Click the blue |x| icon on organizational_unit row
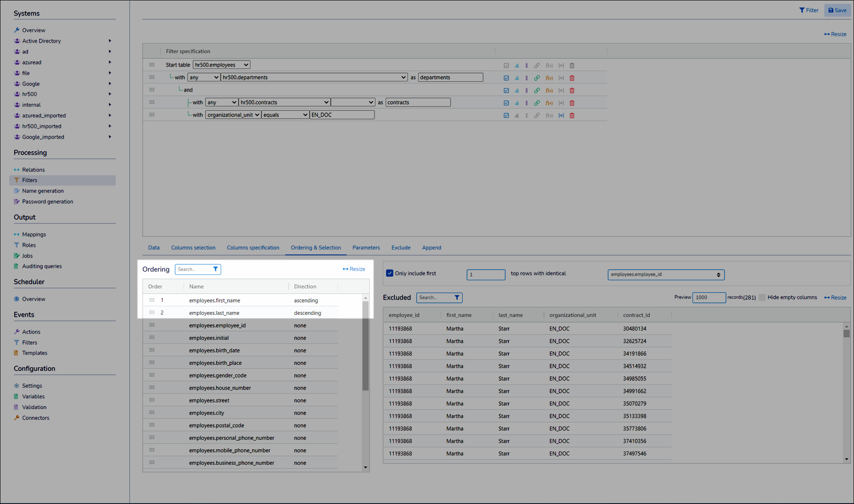This screenshot has height=504, width=854. point(561,115)
